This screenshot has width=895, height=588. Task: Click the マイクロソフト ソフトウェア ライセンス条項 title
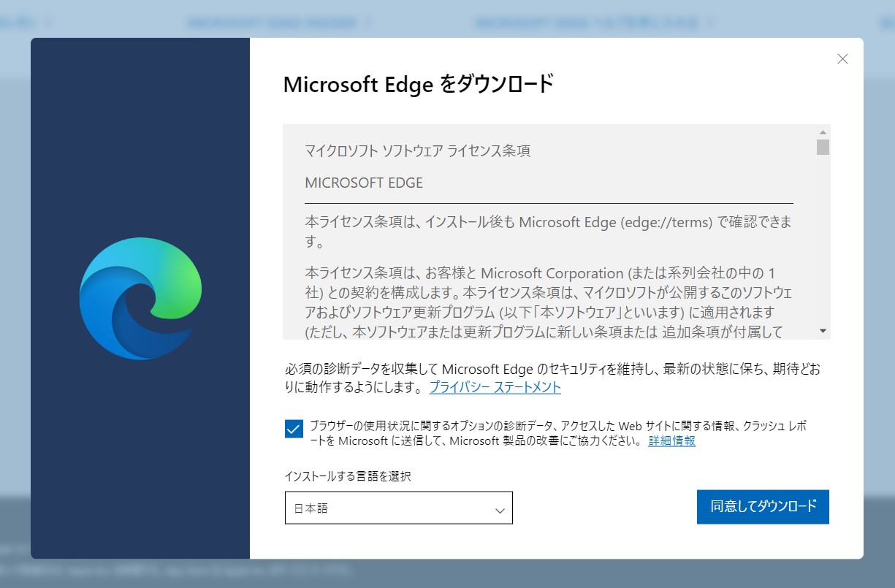417,151
